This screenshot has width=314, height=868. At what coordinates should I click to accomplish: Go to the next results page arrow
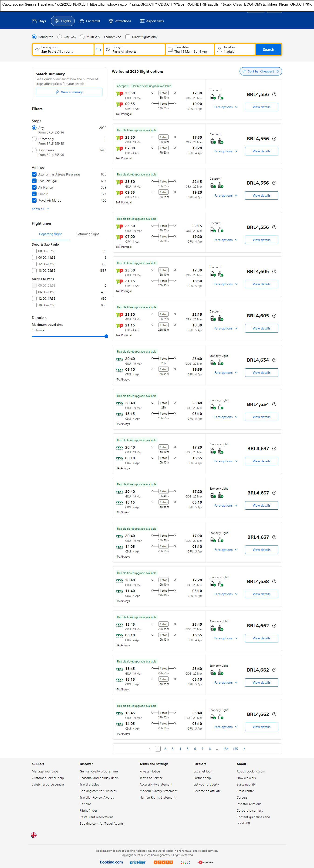(244, 748)
